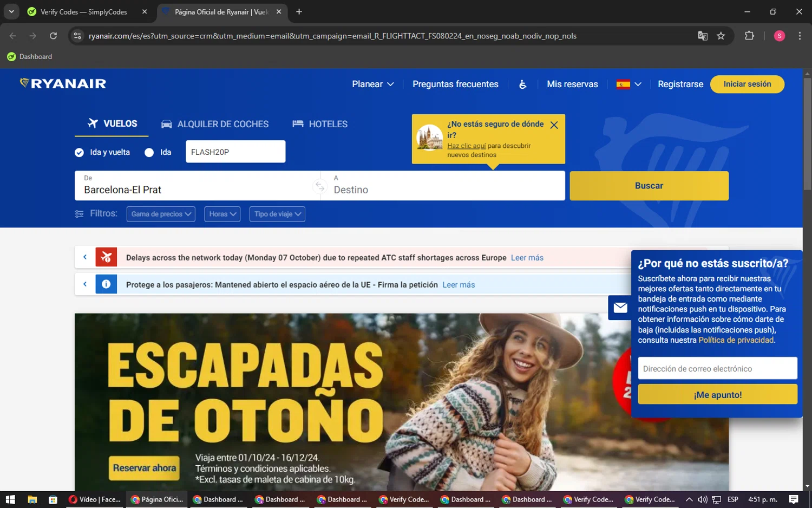The height and width of the screenshot is (508, 812).
Task: Open Preguntas frecuentes menu item
Action: click(x=455, y=84)
